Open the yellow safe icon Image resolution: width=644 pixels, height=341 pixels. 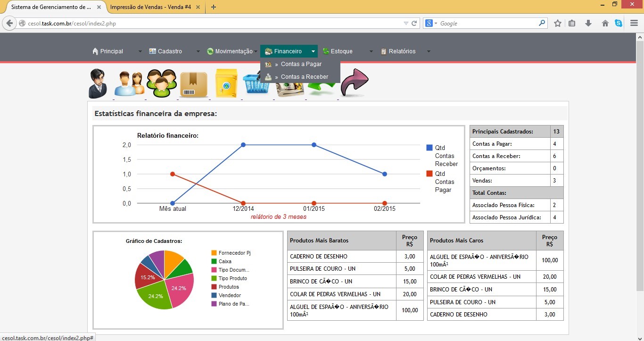click(226, 83)
